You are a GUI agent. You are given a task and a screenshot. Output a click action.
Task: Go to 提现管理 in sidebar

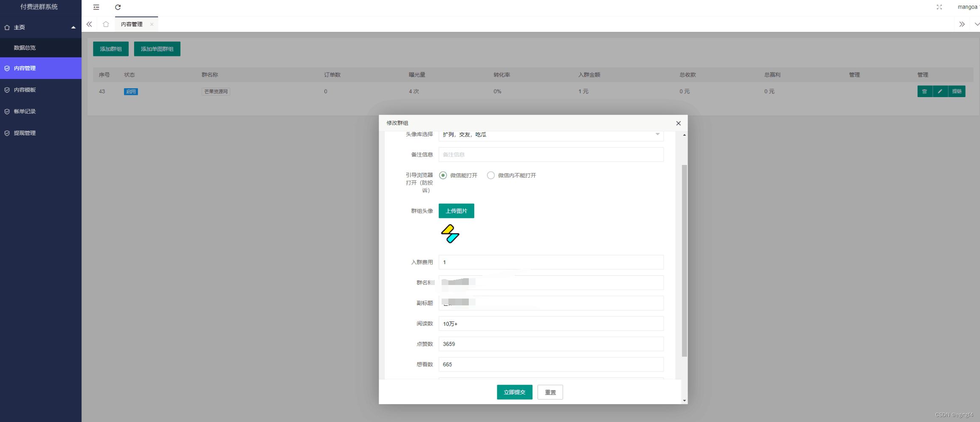coord(25,133)
